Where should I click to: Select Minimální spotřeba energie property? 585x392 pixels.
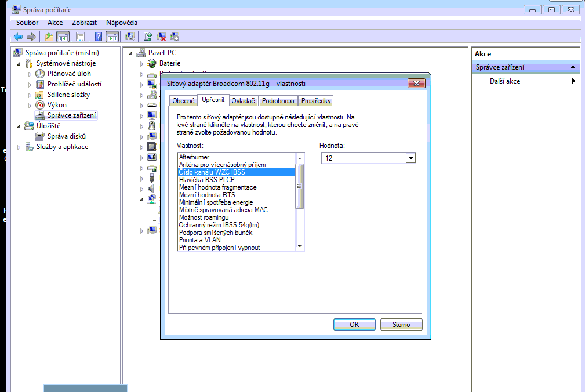tap(236, 202)
